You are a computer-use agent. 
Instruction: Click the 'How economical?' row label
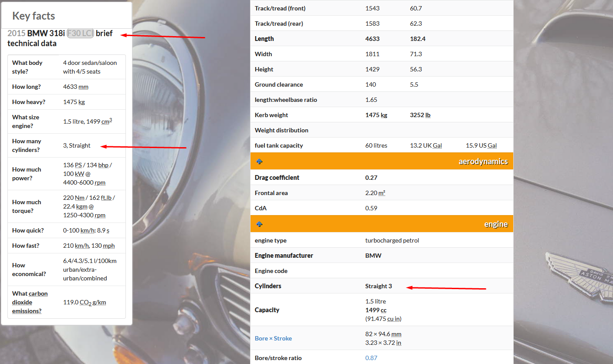tap(29, 270)
